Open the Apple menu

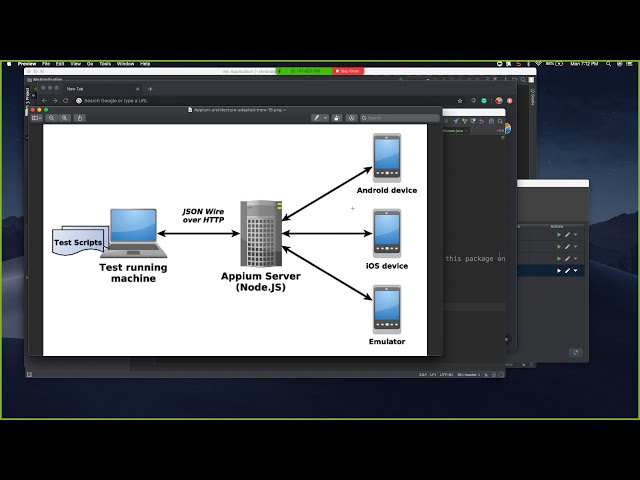[x=9, y=64]
